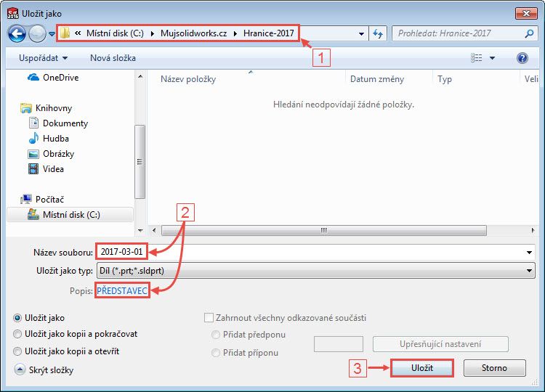The image size is (545, 392).
Task: Open Help with the question mark icon
Action: pyautogui.click(x=522, y=58)
